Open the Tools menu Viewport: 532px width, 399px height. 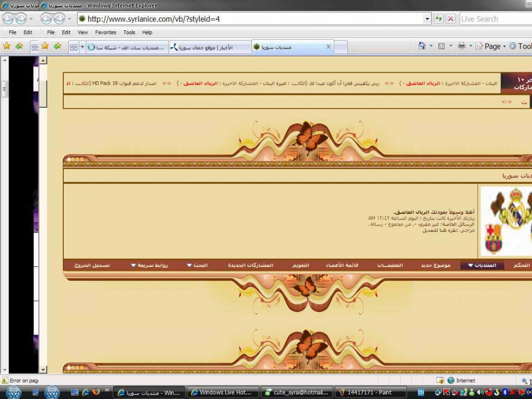[x=129, y=32]
